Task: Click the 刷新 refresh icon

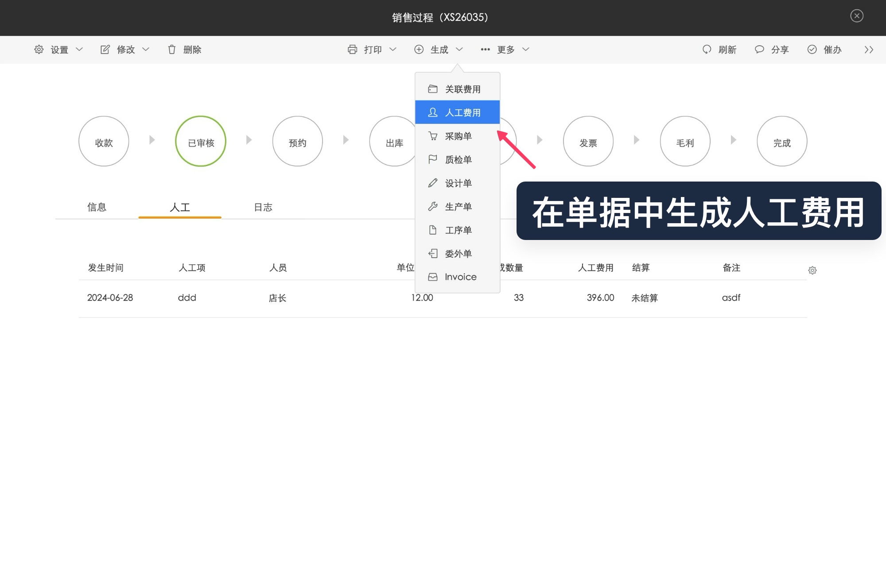Action: click(x=706, y=50)
